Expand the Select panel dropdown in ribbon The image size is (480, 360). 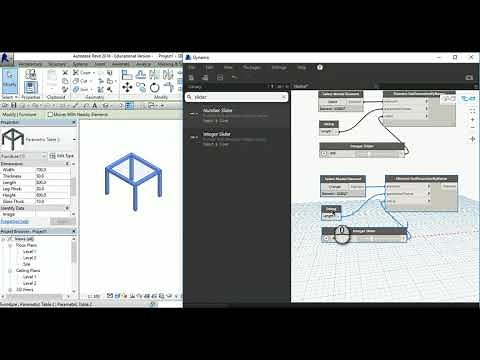pyautogui.click(x=9, y=97)
